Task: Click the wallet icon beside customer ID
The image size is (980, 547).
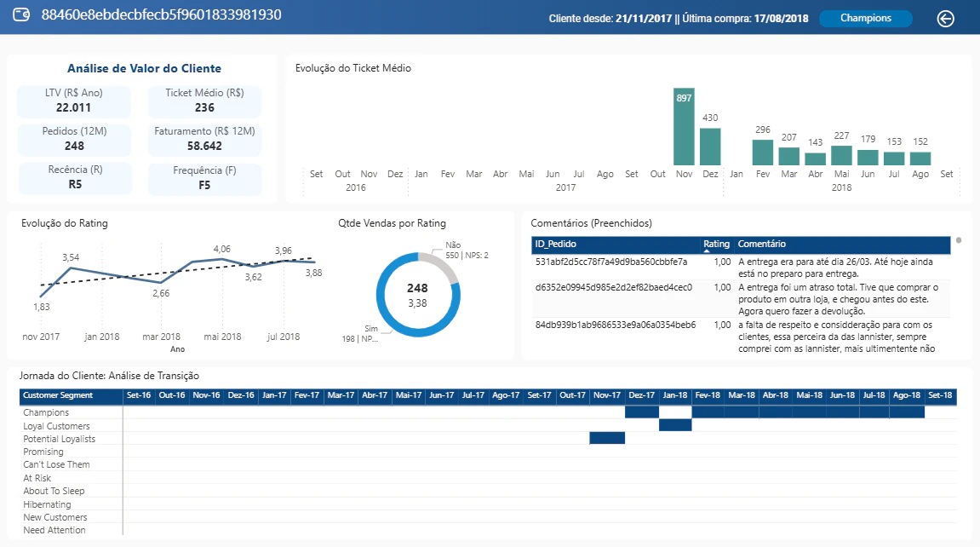Action: coord(21,14)
